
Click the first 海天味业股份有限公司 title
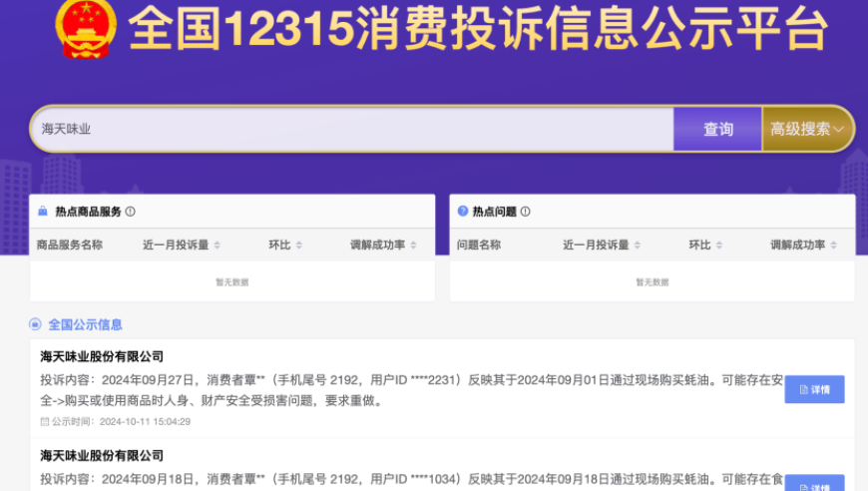click(x=102, y=356)
